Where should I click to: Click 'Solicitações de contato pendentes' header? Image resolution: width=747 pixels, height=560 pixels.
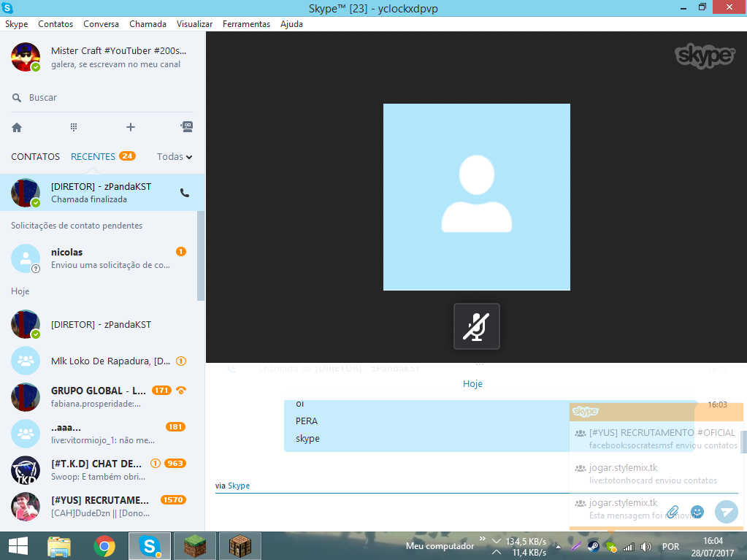click(77, 226)
